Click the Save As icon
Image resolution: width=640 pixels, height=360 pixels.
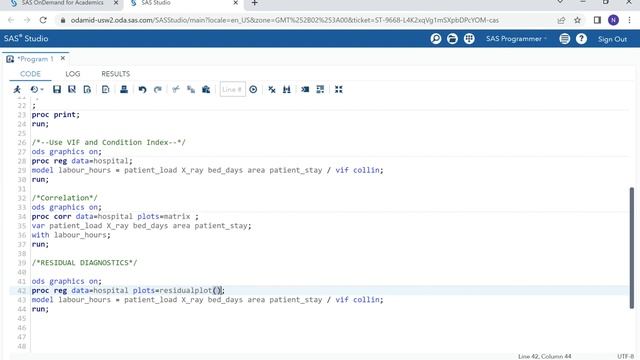[72, 89]
